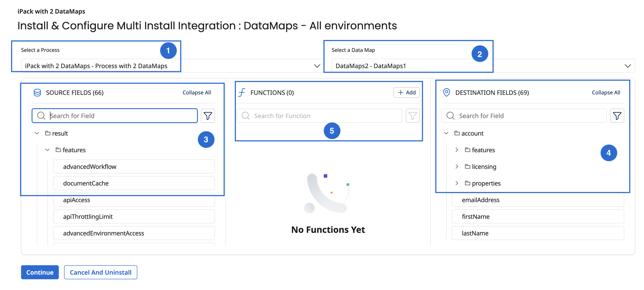Click the destination search magnifier icon
This screenshot has width=644, height=290.
[450, 116]
